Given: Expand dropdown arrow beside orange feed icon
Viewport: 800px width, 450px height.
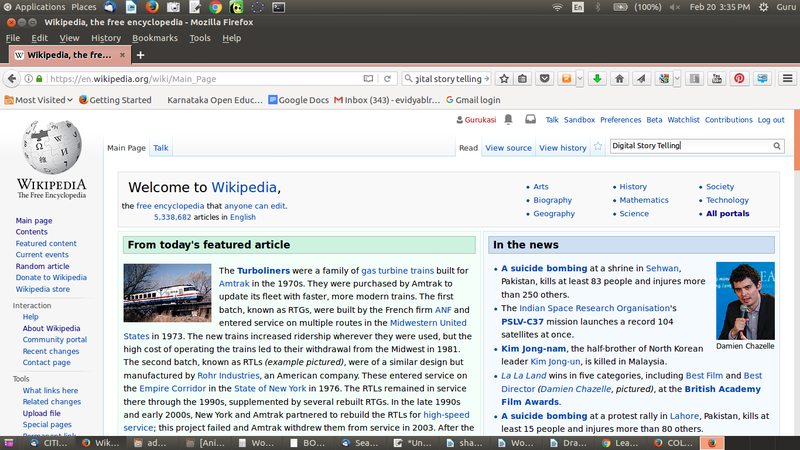Looking at the screenshot, I should [x=580, y=79].
